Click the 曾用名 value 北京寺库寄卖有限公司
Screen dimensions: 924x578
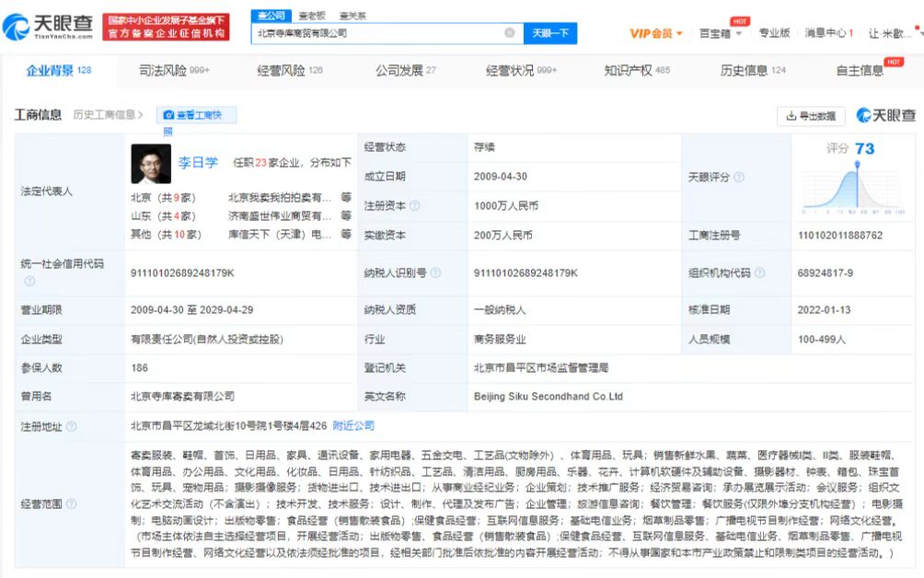coord(182,396)
